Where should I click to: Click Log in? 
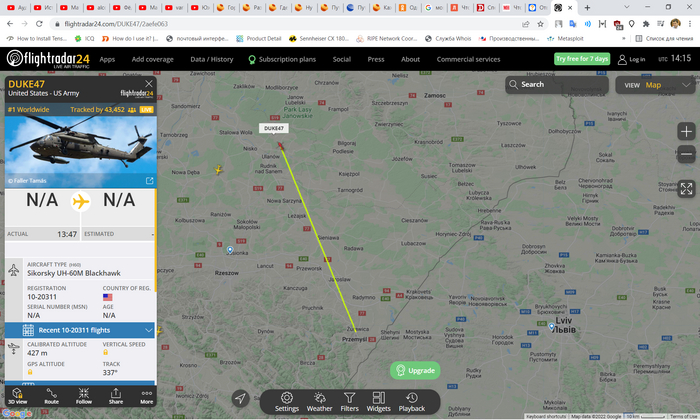tap(632, 59)
